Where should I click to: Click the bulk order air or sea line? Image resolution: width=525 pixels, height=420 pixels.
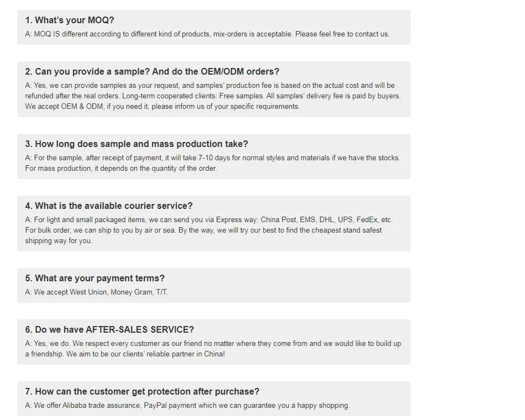(x=203, y=230)
